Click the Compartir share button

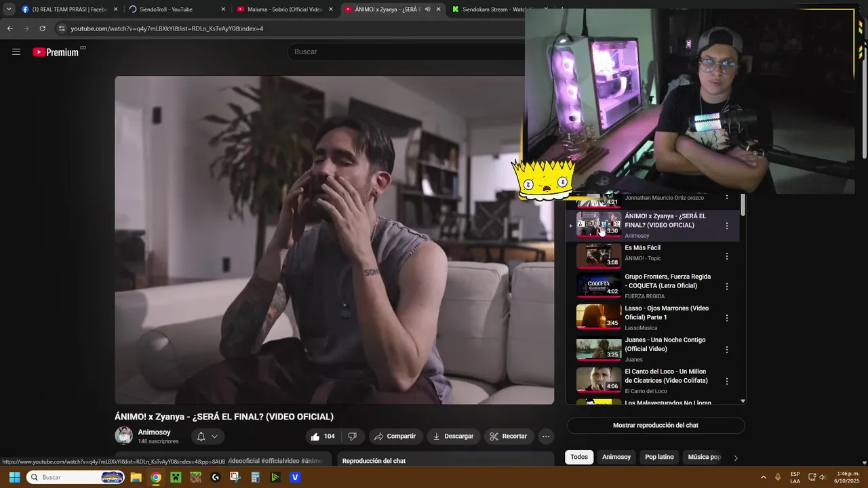point(395,436)
